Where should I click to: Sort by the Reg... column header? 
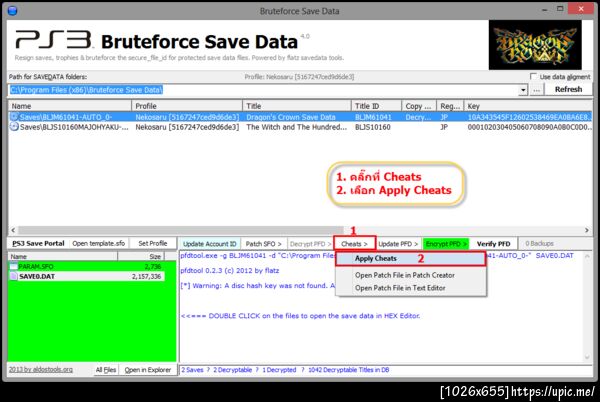coord(450,106)
